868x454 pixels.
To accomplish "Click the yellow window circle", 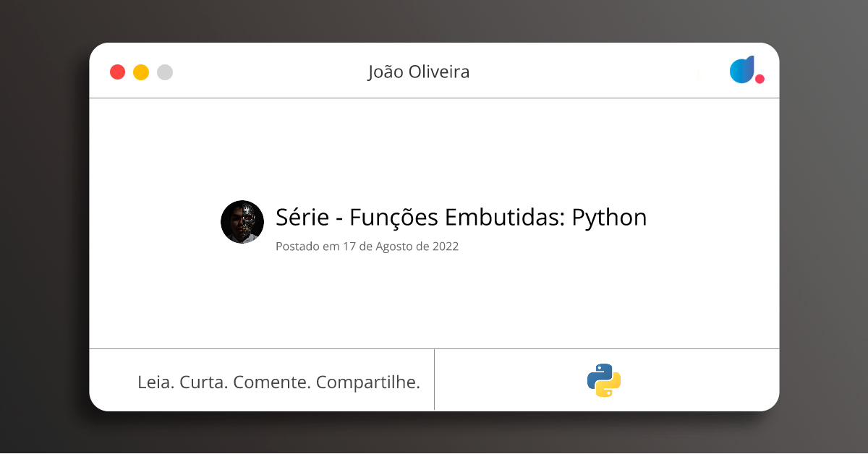I will pos(141,72).
